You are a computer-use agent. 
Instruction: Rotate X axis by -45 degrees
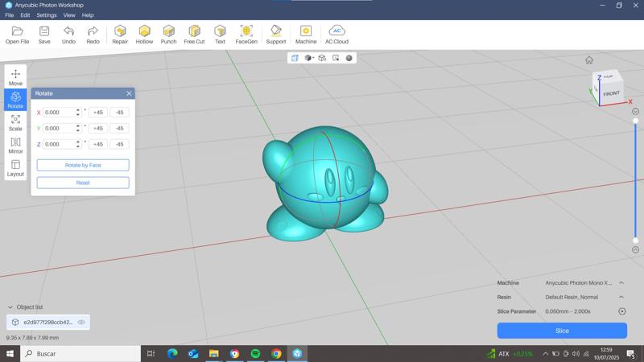pyautogui.click(x=119, y=112)
